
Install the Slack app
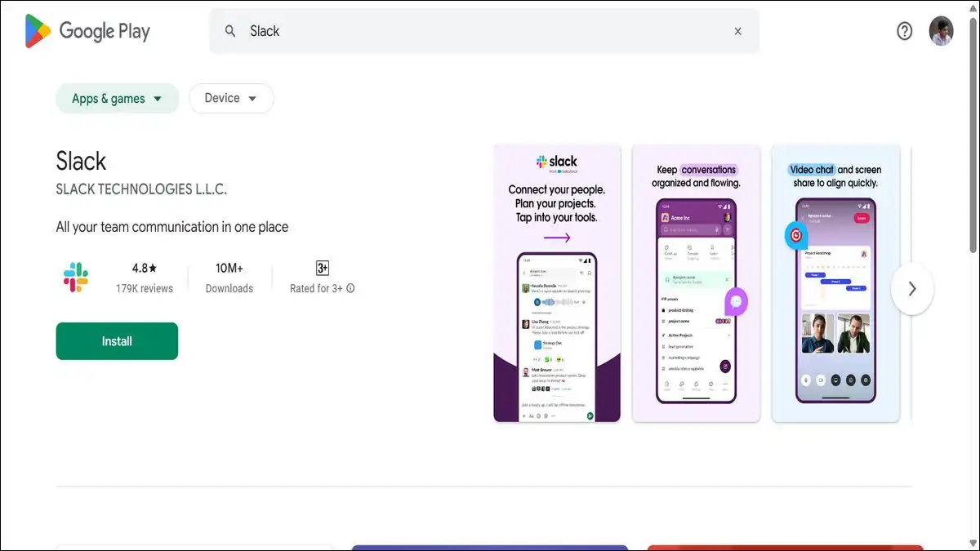[x=117, y=341]
